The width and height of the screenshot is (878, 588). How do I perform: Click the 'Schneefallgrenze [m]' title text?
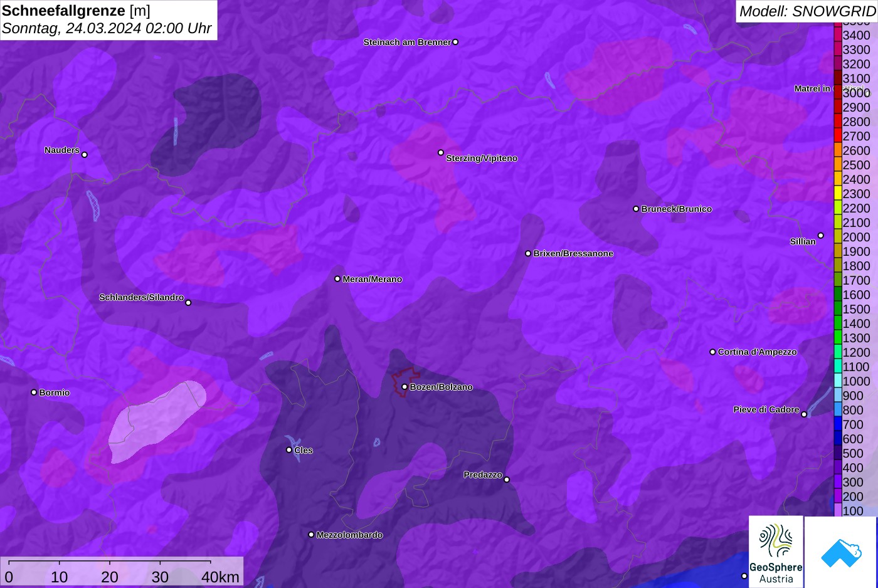76,11
